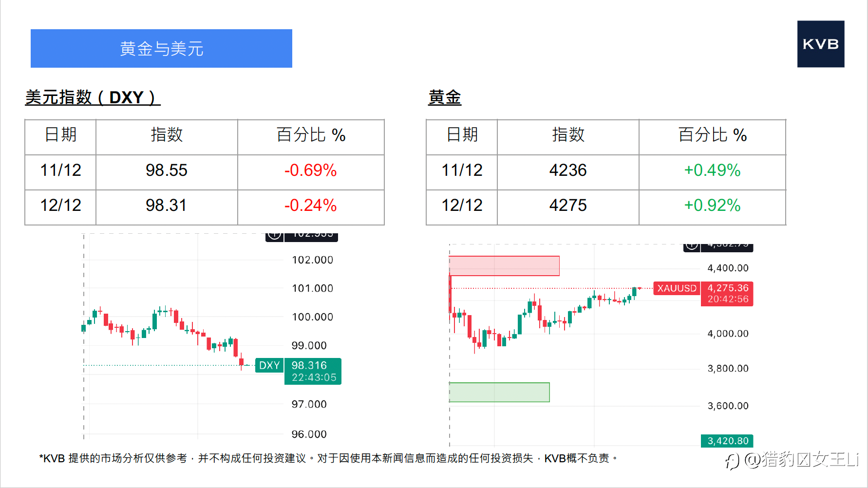Click the KVB logo
This screenshot has width=868, height=488.
(820, 44)
